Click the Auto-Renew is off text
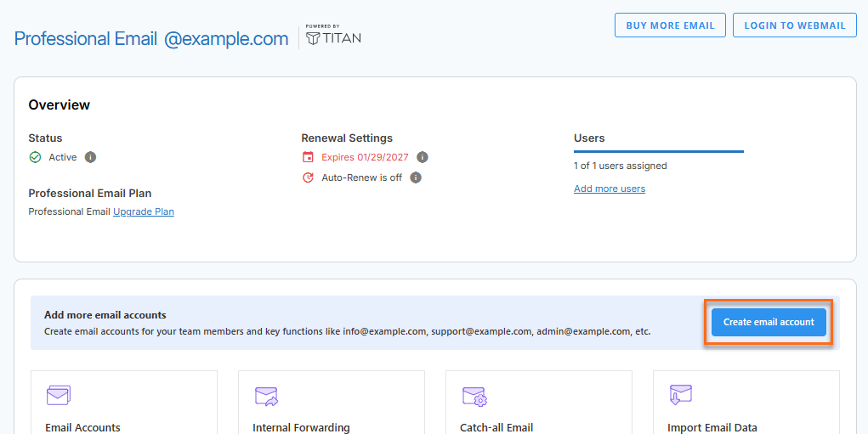This screenshot has width=868, height=434. click(x=361, y=178)
